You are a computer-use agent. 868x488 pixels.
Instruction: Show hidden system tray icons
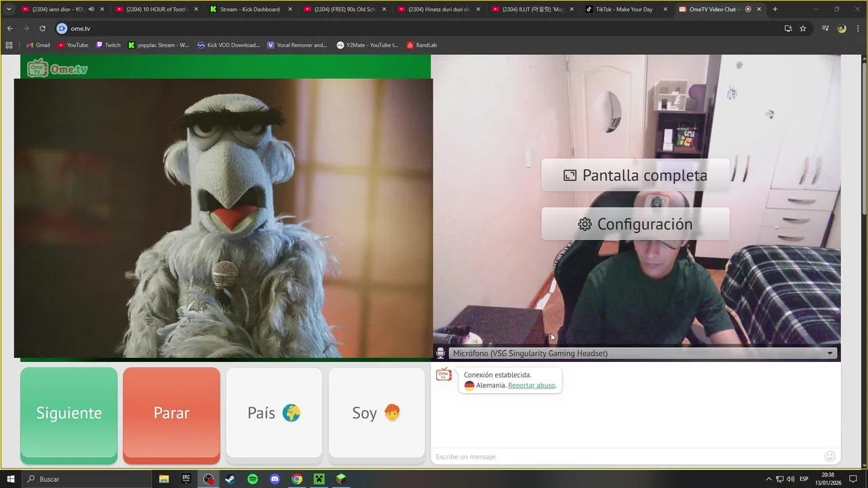[768, 479]
